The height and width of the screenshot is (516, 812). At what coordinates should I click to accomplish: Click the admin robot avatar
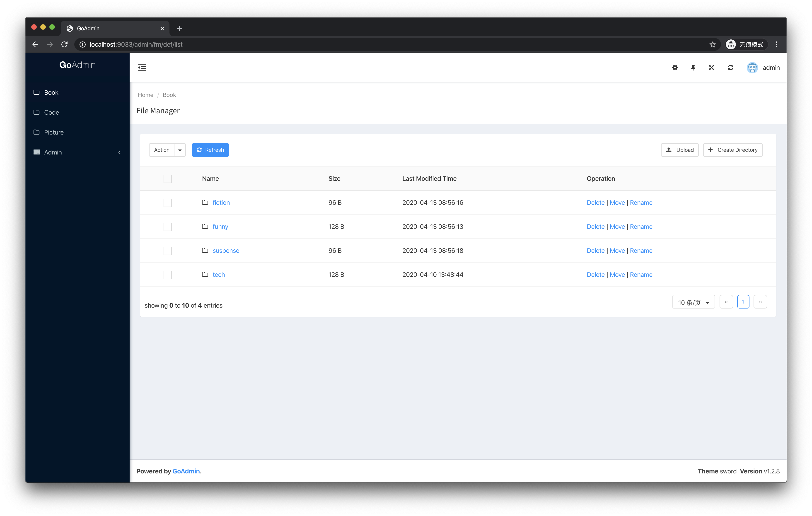(x=752, y=68)
